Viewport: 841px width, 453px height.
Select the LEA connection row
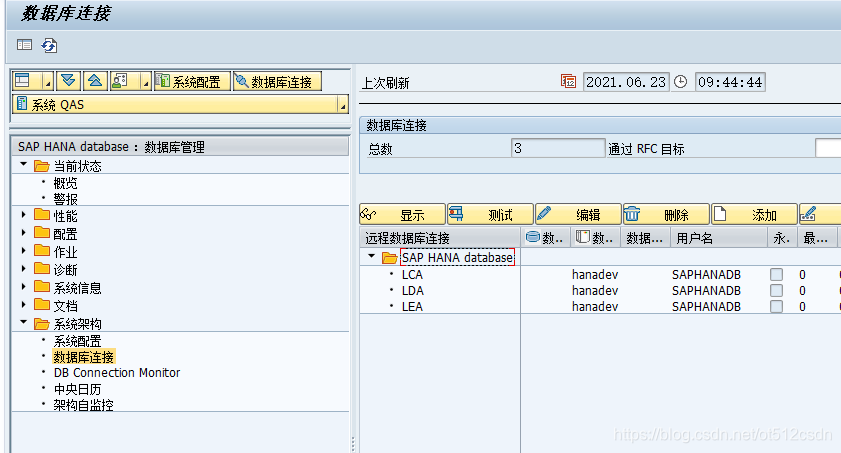412,307
